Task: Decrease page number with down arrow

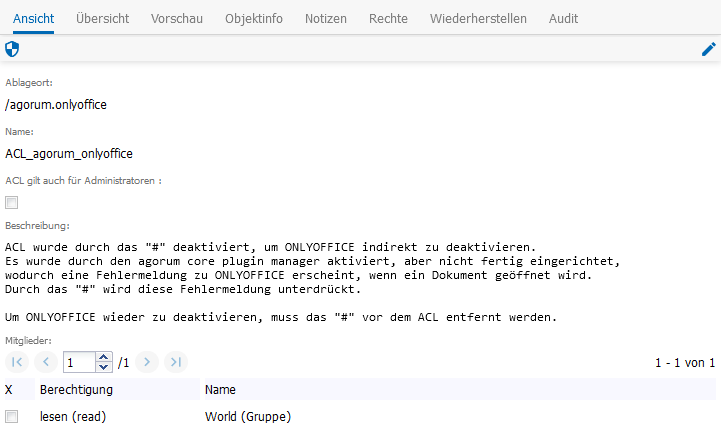Action: [104, 367]
